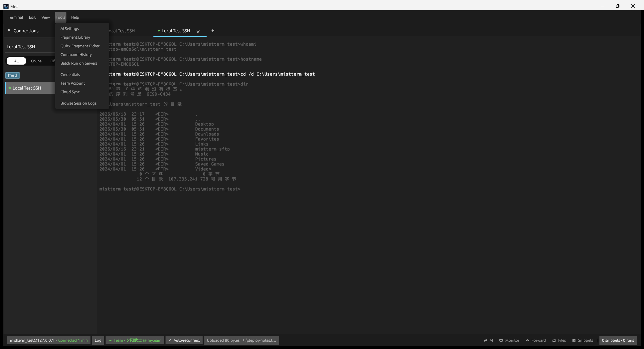Toggle the Auto-reconnect option

pos(184,340)
